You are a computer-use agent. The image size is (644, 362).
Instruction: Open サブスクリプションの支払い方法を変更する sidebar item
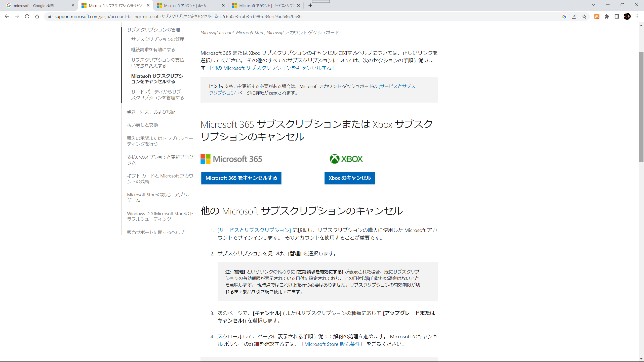[x=157, y=63]
